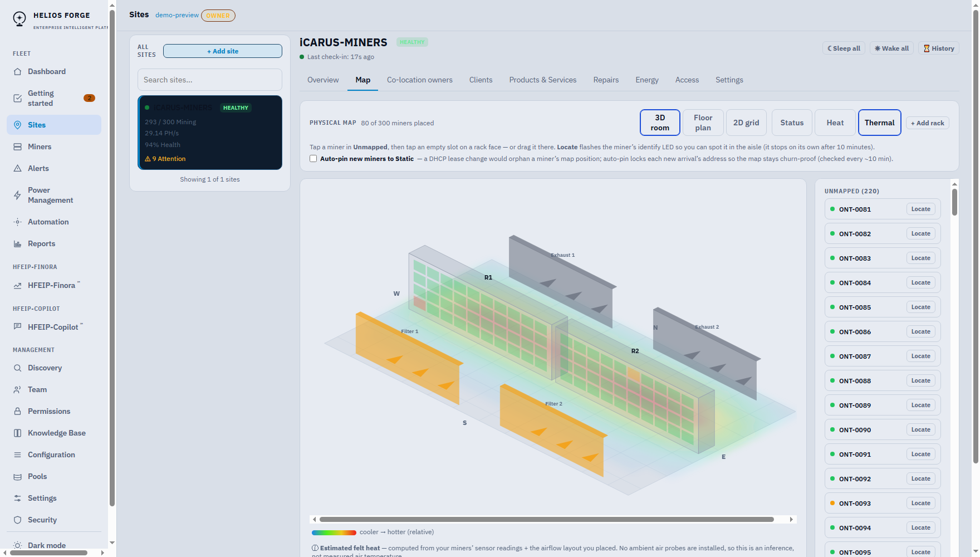
Task: Open Pools via its icon
Action: (x=17, y=476)
